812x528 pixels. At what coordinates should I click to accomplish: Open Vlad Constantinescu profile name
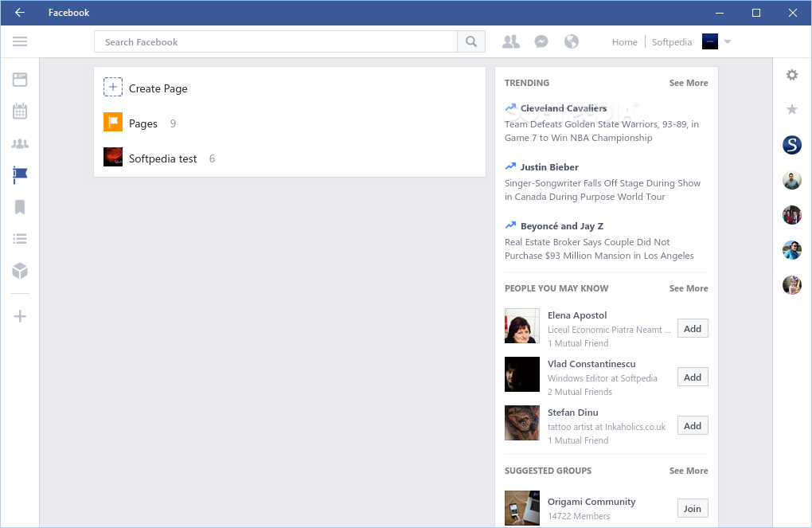pos(591,364)
